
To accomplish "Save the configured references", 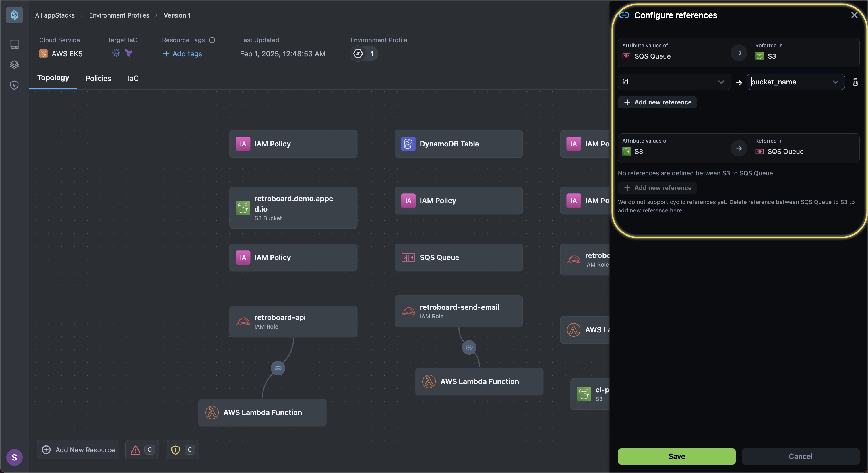I will click(x=677, y=456).
